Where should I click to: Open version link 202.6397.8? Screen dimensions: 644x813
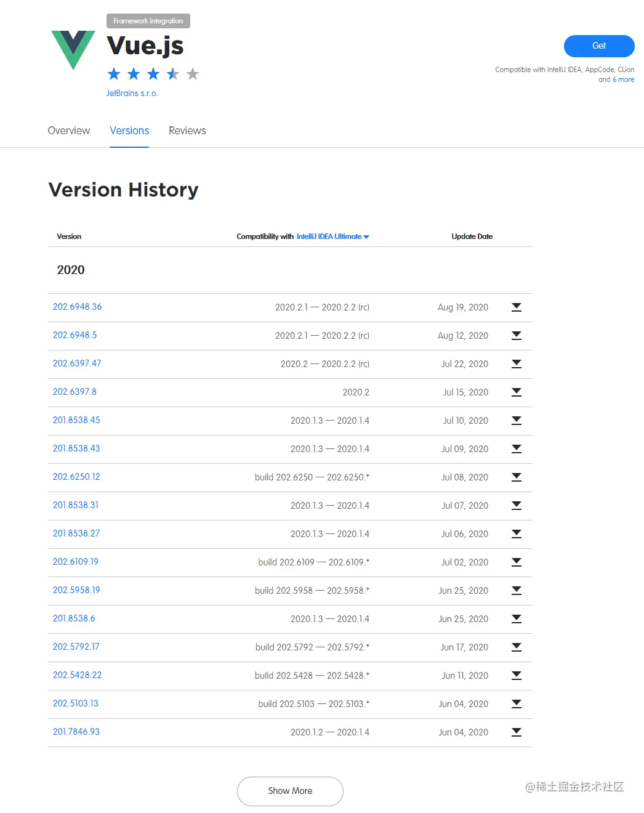click(x=74, y=392)
